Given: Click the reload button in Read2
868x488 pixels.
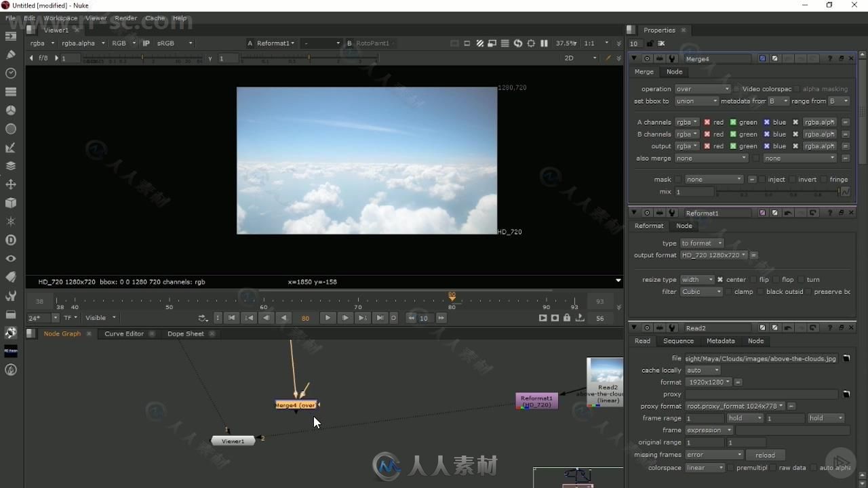Looking at the screenshot, I should (x=765, y=455).
